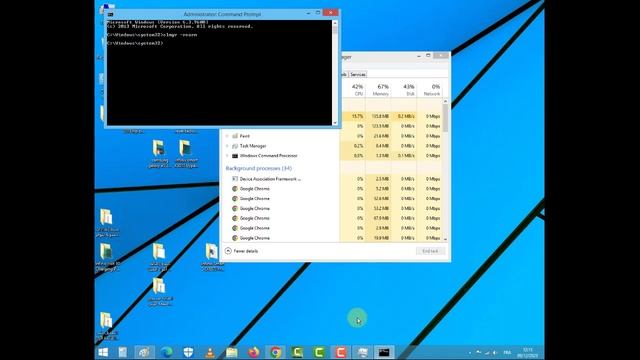The height and width of the screenshot is (360, 640).
Task: Select the Windows Command Processor row
Action: 333,156
